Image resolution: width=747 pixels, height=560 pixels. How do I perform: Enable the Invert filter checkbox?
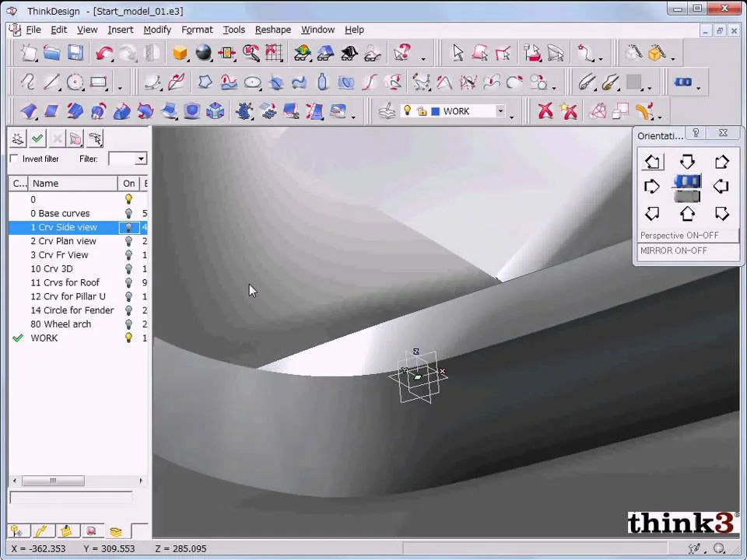point(14,159)
